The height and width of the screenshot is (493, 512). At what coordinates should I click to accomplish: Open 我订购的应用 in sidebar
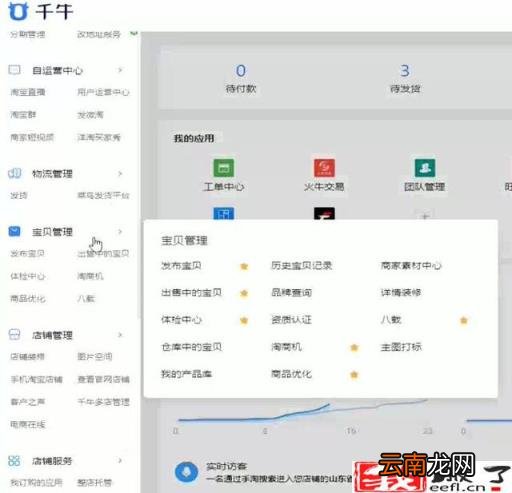point(36,482)
